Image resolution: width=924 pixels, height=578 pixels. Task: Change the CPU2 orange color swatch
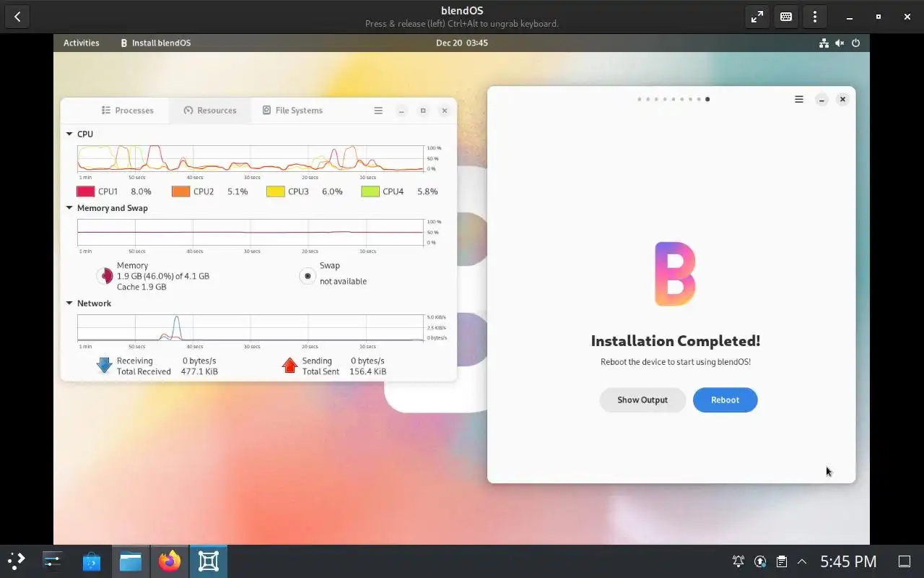point(181,191)
